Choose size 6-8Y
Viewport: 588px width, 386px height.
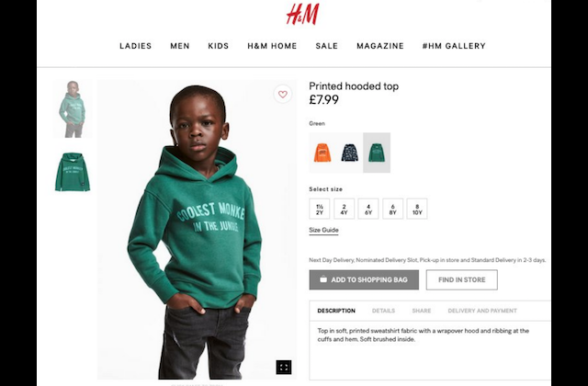[x=392, y=209]
